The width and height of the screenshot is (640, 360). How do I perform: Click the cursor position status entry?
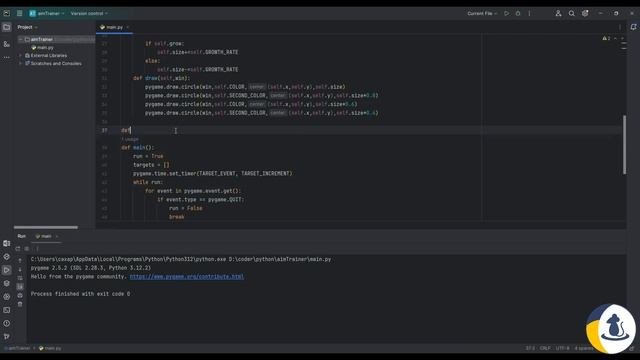(x=530, y=349)
